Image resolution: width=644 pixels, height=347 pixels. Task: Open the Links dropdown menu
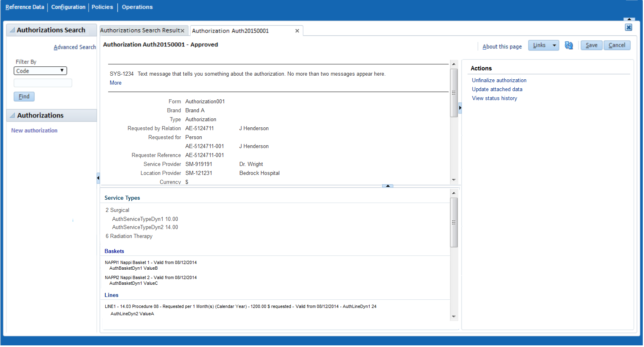pyautogui.click(x=544, y=46)
